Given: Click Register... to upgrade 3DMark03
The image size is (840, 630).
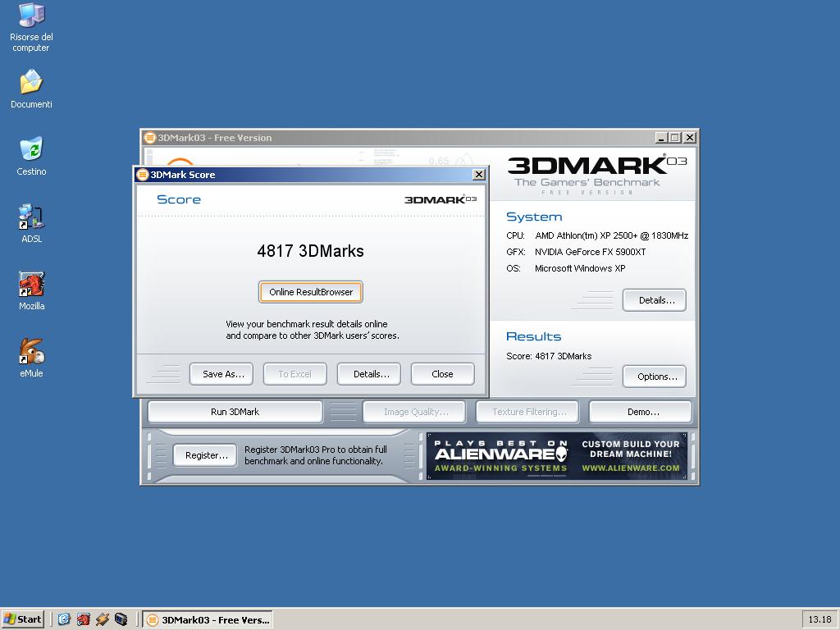Looking at the screenshot, I should [206, 455].
